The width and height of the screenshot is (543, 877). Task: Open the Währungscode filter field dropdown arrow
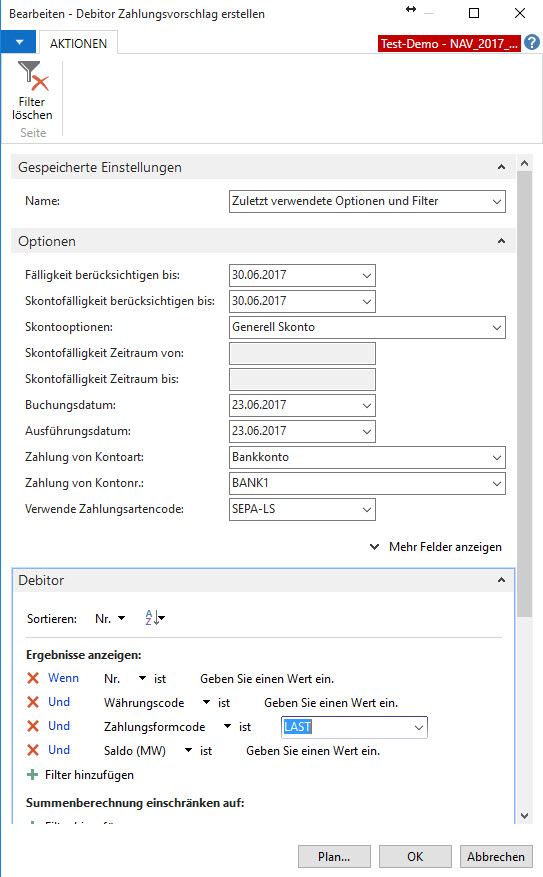206,702
